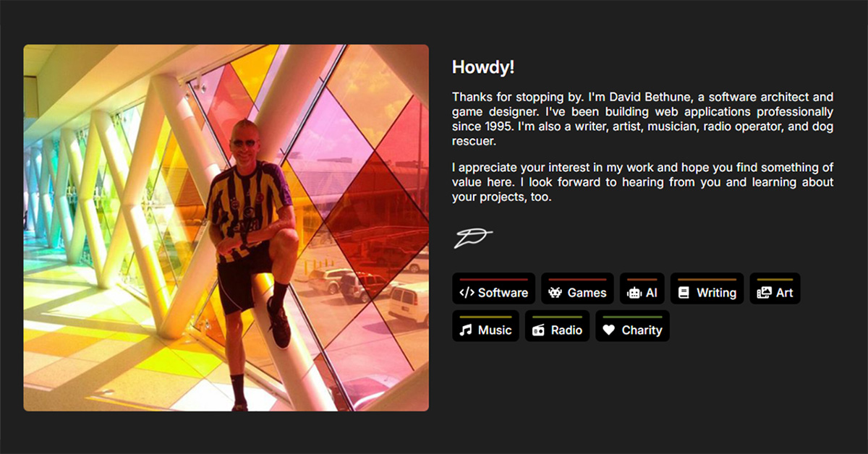Screen dimensions: 868x454
Task: Click the photo of David Bethune
Action: [226, 228]
